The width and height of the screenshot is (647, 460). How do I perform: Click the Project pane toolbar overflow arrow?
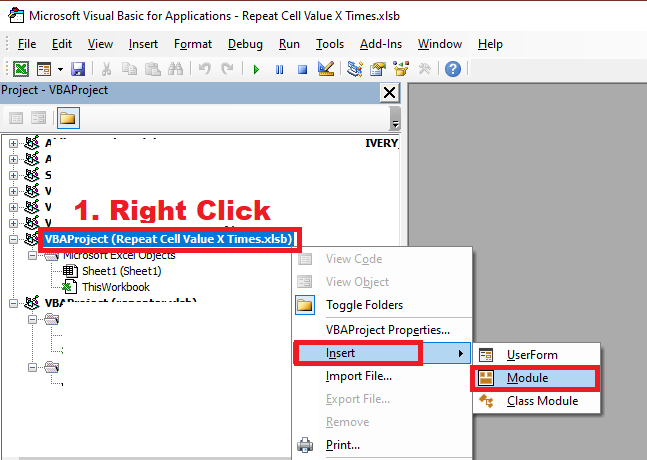coord(395,119)
